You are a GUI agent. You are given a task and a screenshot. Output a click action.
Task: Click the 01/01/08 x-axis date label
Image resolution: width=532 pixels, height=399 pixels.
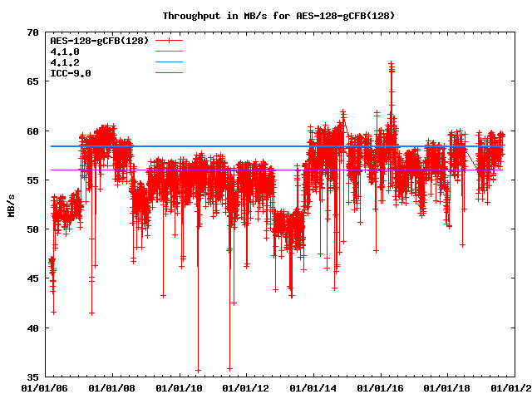point(111,388)
